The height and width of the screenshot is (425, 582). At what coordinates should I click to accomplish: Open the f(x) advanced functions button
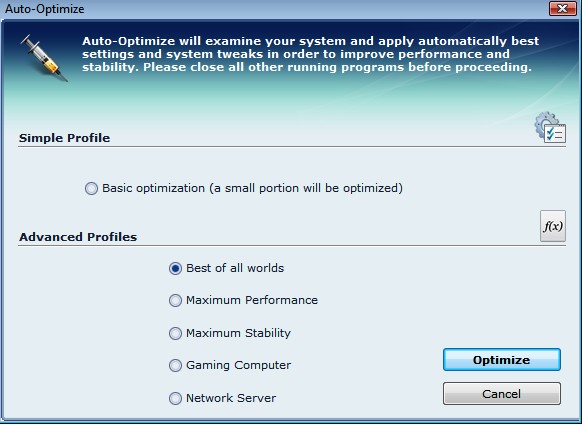tap(553, 226)
